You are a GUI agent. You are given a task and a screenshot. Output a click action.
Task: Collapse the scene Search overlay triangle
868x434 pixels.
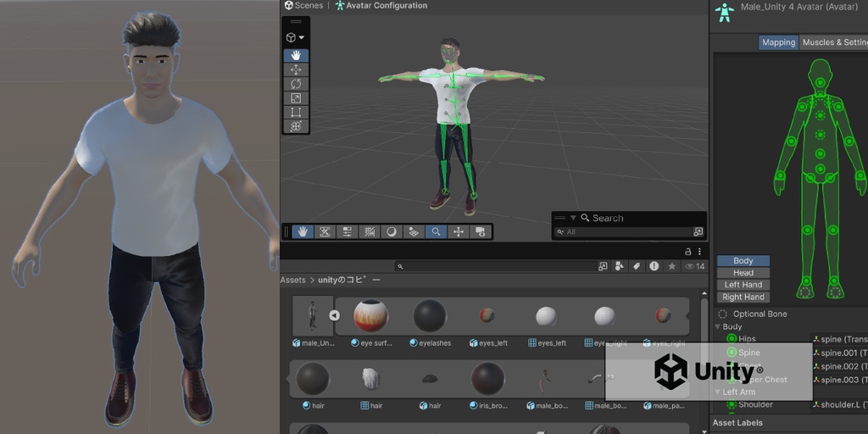573,218
